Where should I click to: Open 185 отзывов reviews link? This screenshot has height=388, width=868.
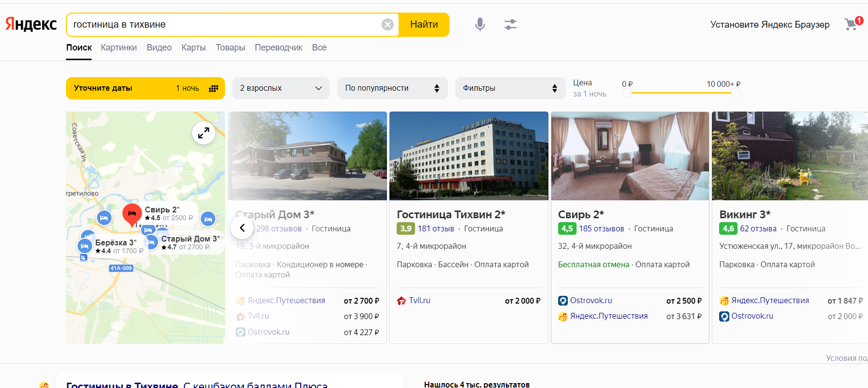[x=601, y=228]
